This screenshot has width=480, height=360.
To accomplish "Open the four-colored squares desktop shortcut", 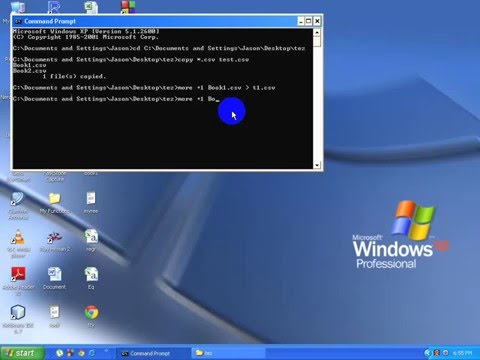I will tap(128, 7).
